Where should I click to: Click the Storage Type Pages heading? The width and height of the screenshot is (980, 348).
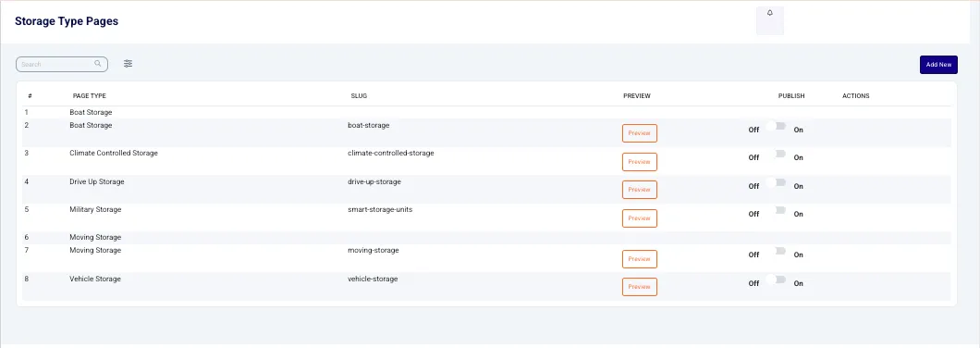67,21
